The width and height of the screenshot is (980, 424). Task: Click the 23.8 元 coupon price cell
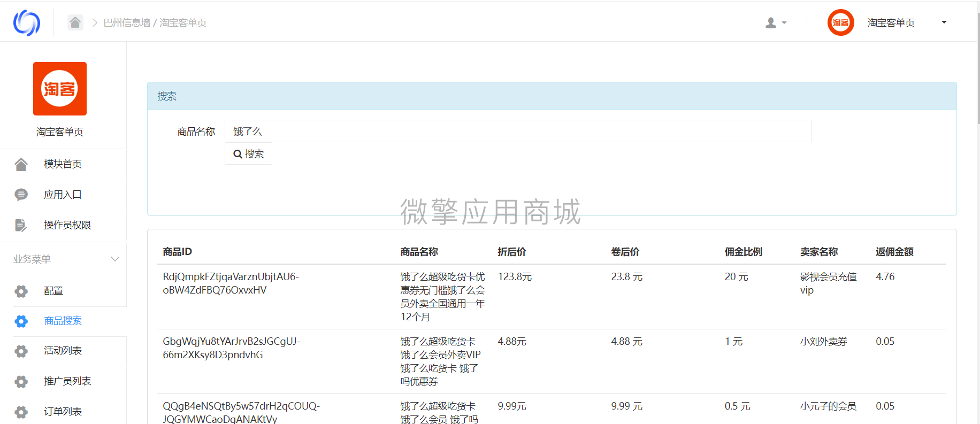point(627,277)
